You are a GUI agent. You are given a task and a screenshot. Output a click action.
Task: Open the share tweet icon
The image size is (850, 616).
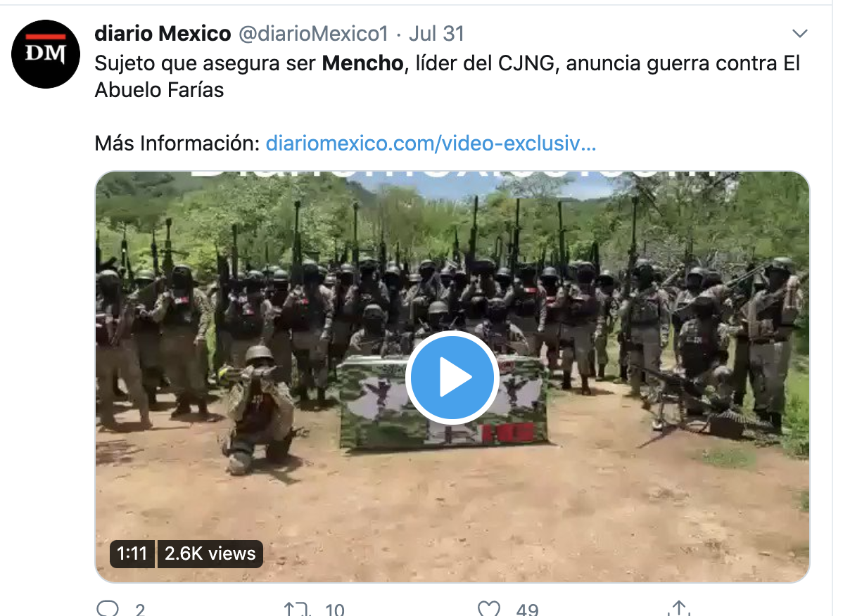[x=678, y=609]
